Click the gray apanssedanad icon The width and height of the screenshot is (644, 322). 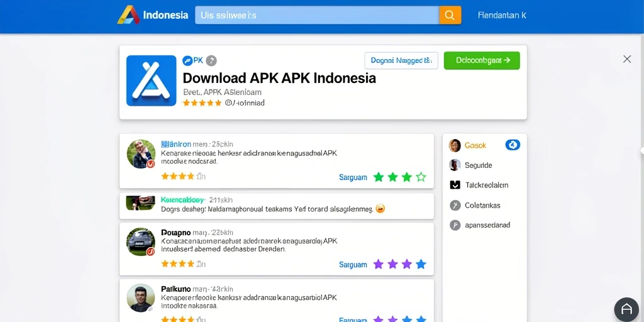455,225
